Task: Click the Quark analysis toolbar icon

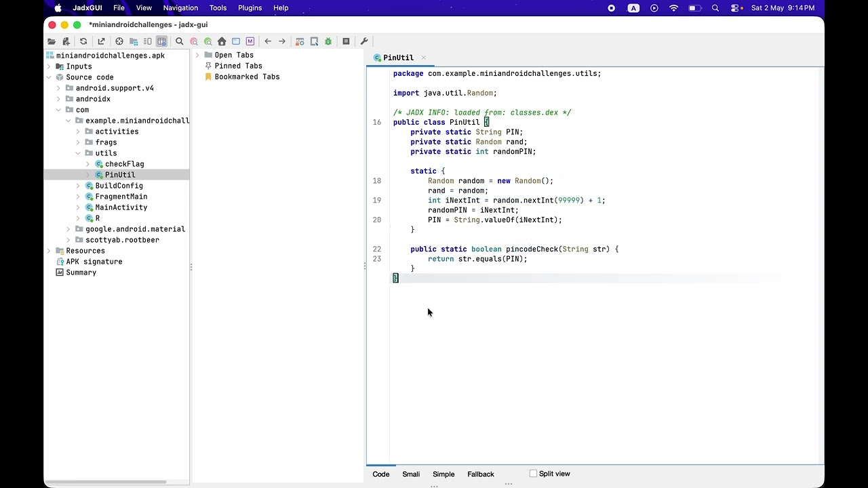Action: tap(314, 41)
